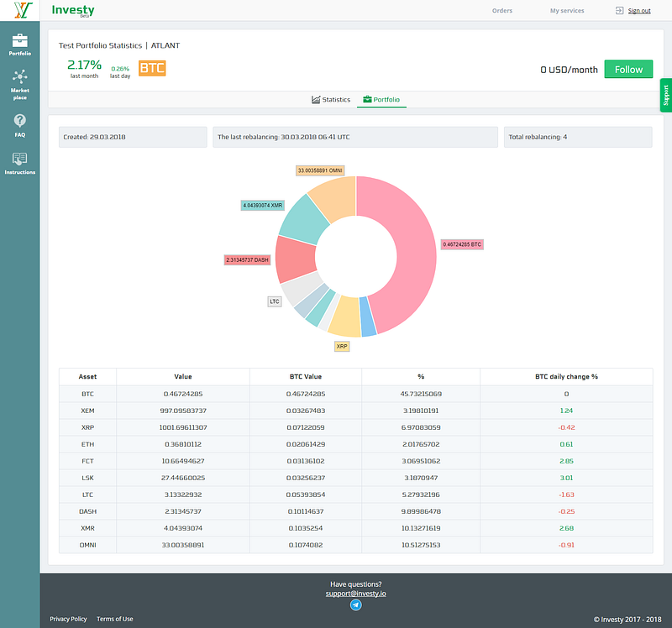The width and height of the screenshot is (672, 628).
Task: Click BTC value 0.1035254 in XMR row
Action: coord(306,528)
